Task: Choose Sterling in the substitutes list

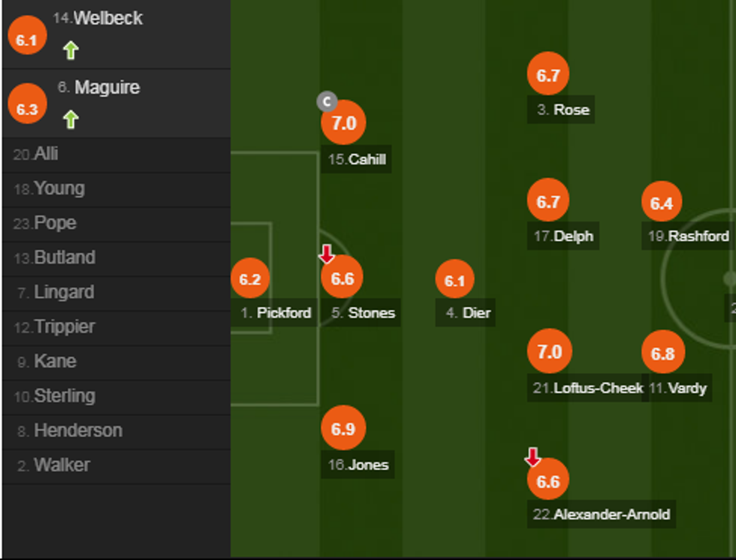Action: [x=64, y=396]
